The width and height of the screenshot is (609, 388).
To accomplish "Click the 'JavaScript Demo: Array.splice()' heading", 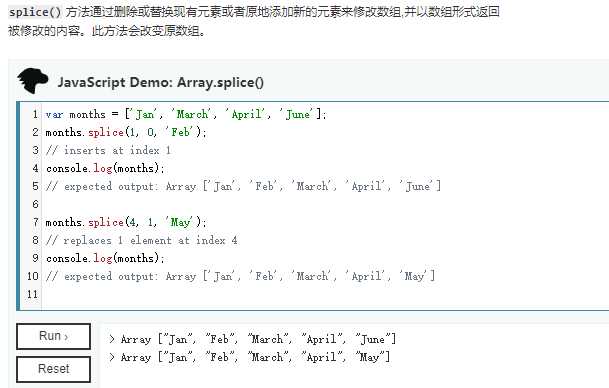I will tap(160, 82).
